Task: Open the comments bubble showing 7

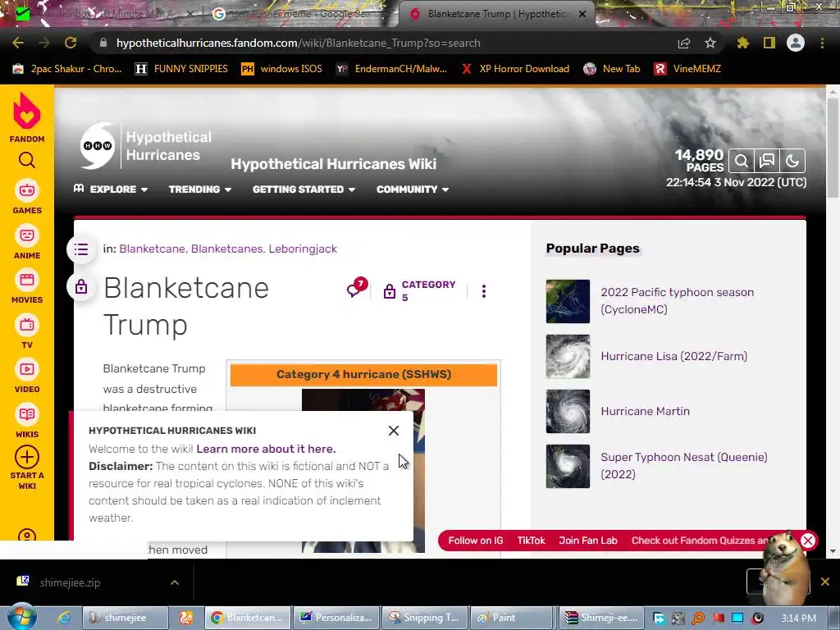Action: coord(357,288)
